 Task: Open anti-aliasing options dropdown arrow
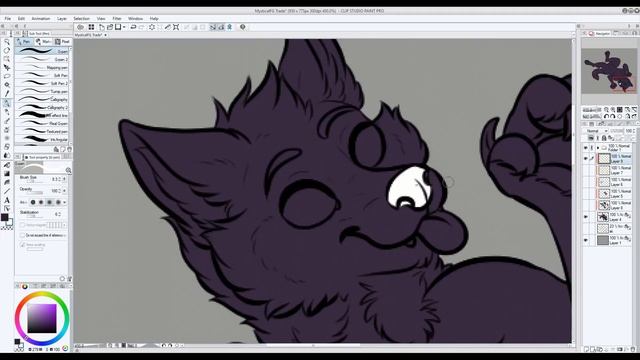[65, 202]
